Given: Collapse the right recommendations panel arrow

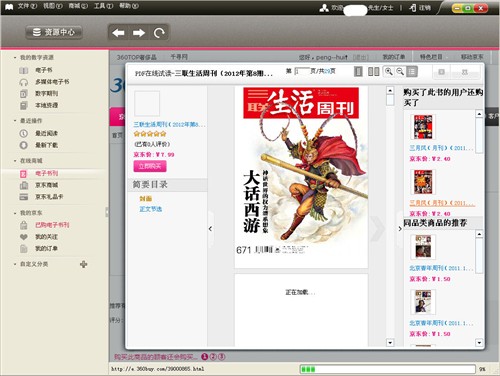Looking at the screenshot, I should click(x=400, y=229).
